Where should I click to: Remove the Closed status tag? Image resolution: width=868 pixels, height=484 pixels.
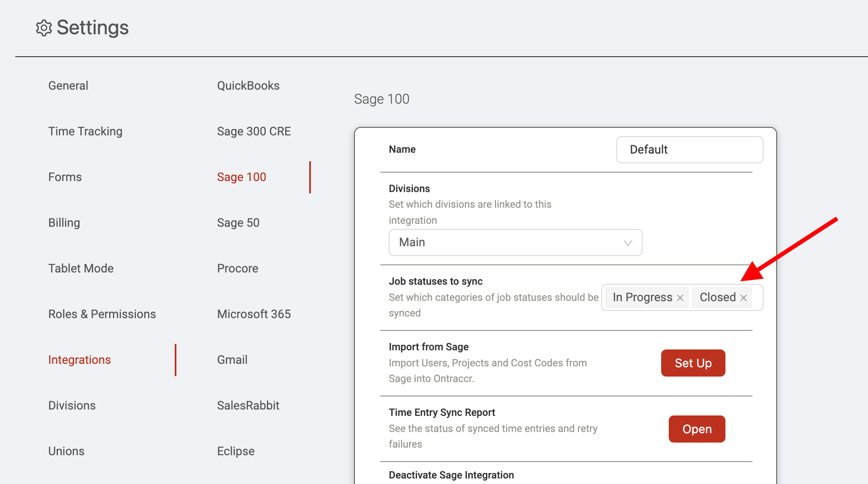pos(744,298)
